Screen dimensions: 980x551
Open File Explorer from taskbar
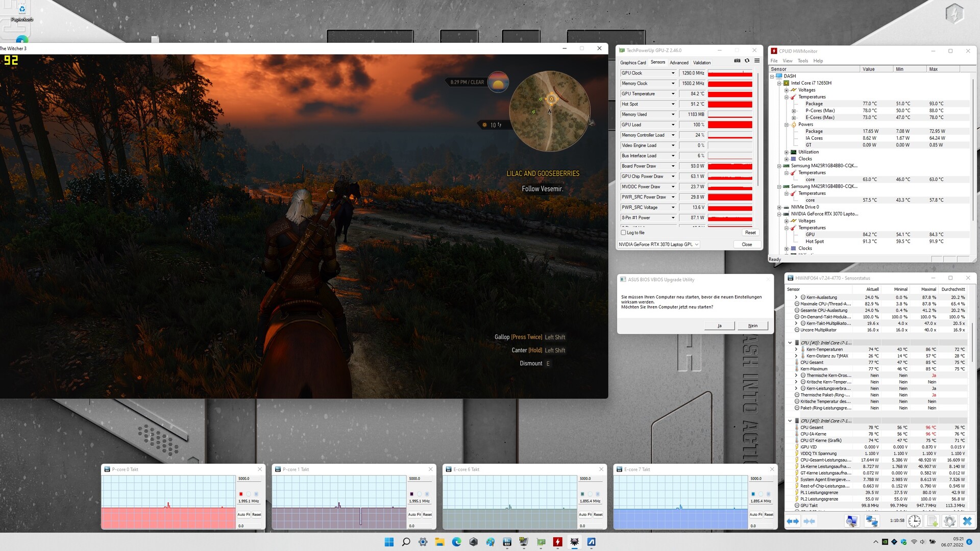pyautogui.click(x=439, y=542)
